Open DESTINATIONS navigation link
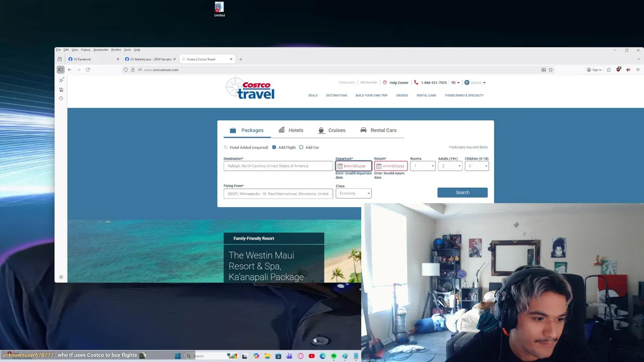This screenshot has height=362, width=644. tap(337, 96)
